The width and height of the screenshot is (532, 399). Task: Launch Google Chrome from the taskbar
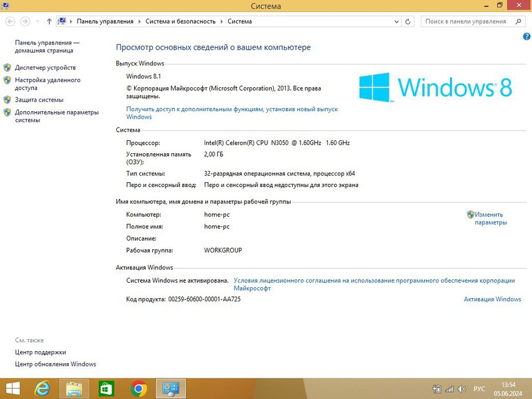(x=139, y=389)
